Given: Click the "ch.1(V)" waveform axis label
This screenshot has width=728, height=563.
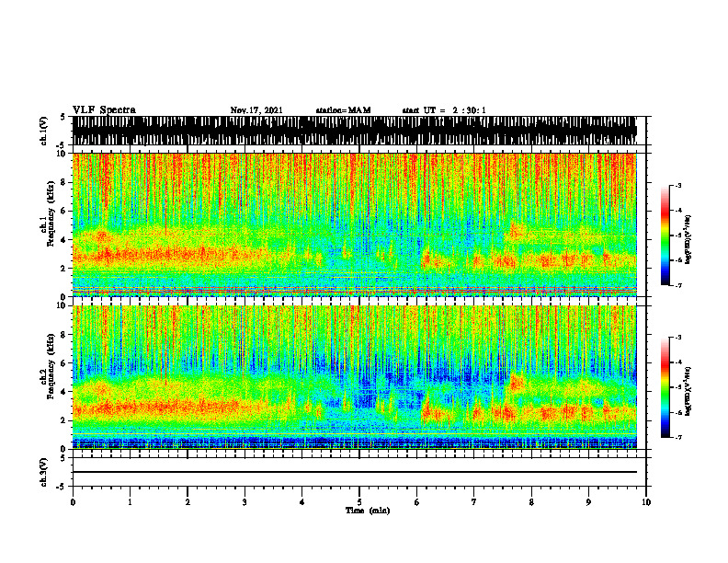Looking at the screenshot, I should click(44, 131).
